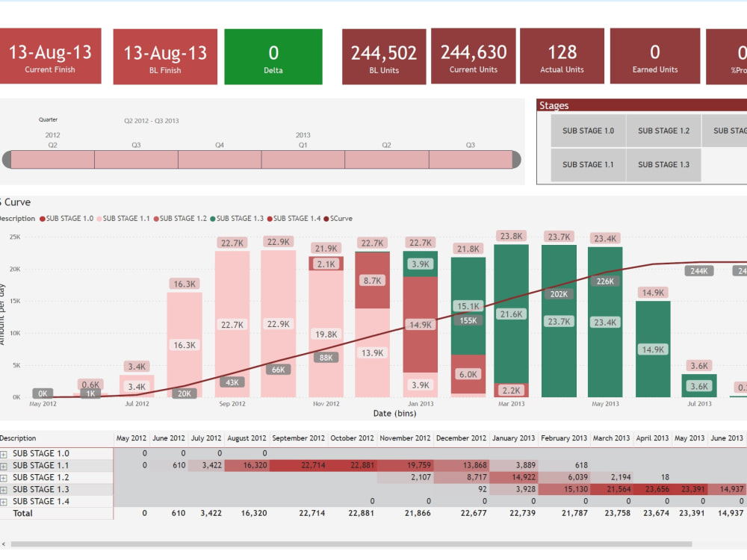
Task: Select the 2012 Q4 timeline segment
Action: coord(220,160)
